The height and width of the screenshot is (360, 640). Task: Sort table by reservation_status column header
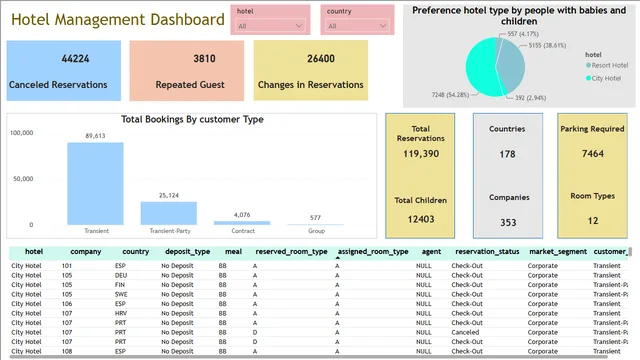487,251
